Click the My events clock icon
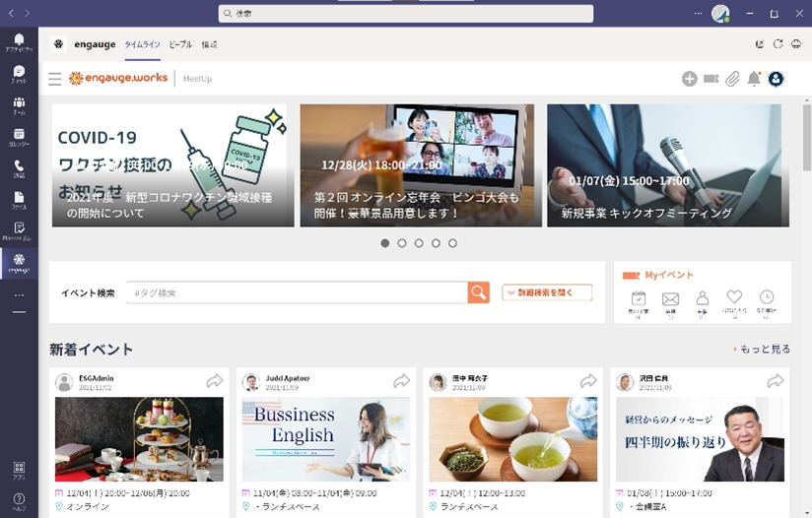 tap(767, 297)
